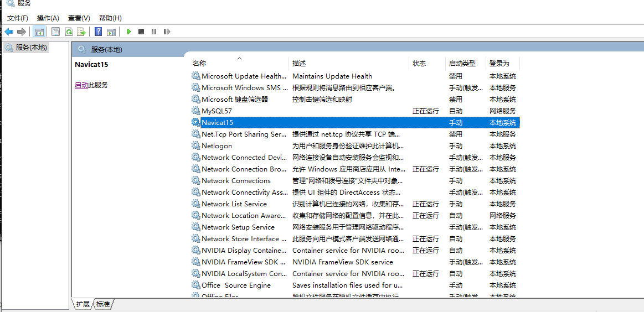Switch to the 标准 tab

(x=103, y=304)
